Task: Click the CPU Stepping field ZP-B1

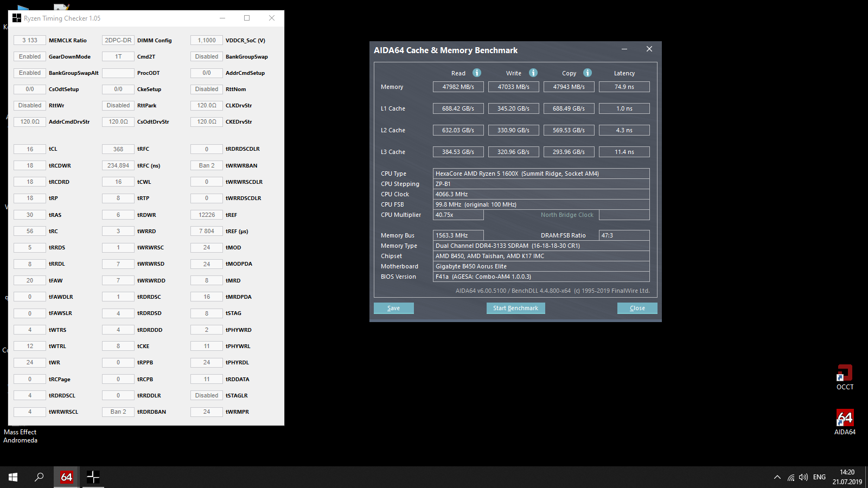Action: coord(541,184)
